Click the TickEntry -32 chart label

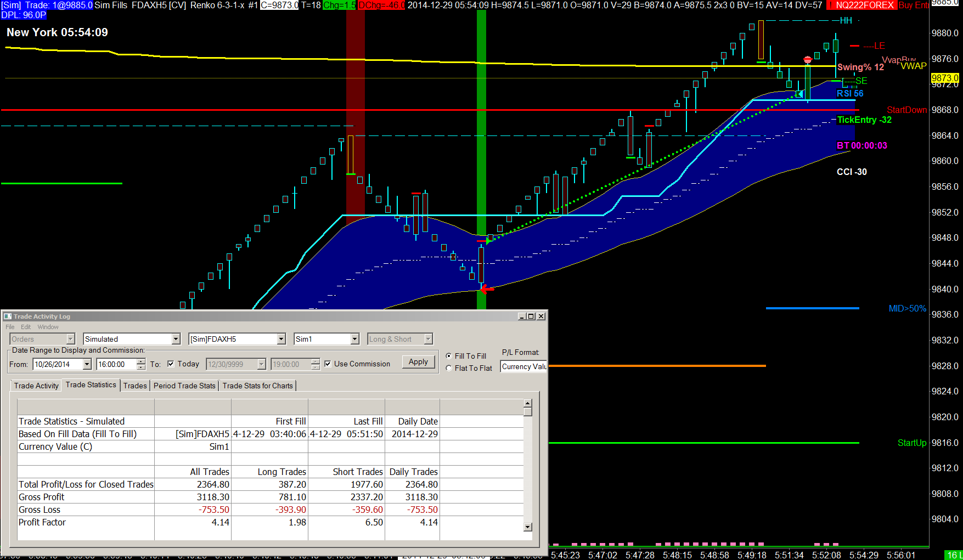(864, 120)
